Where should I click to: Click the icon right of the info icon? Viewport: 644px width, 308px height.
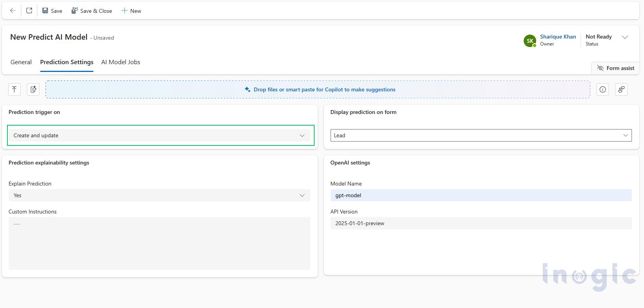click(x=621, y=89)
